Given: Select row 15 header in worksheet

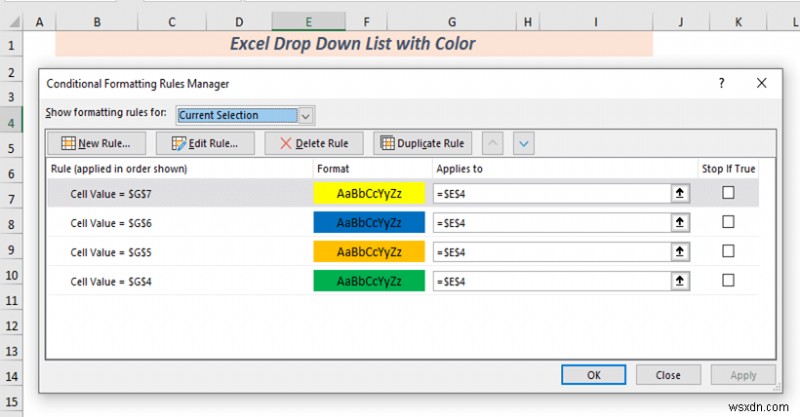Looking at the screenshot, I should (x=11, y=402).
